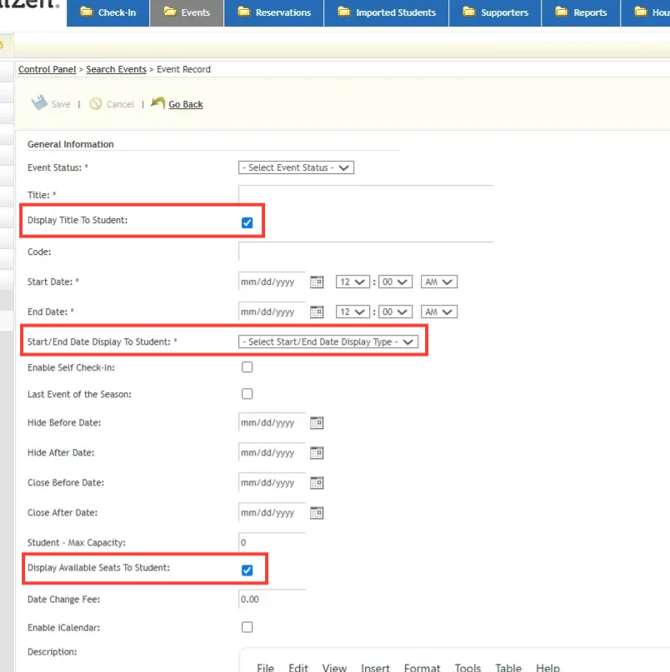Open Start Date minutes dropdown
Screen dimensions: 670x672
click(395, 282)
